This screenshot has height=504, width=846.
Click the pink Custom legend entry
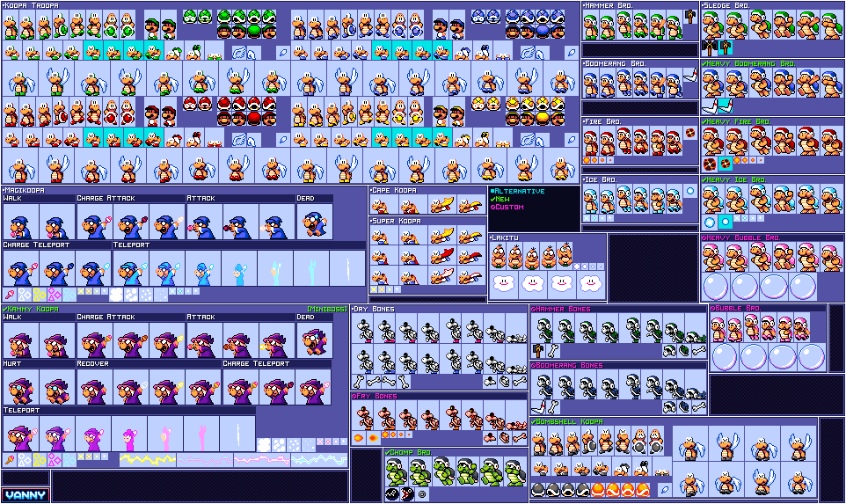coord(507,208)
